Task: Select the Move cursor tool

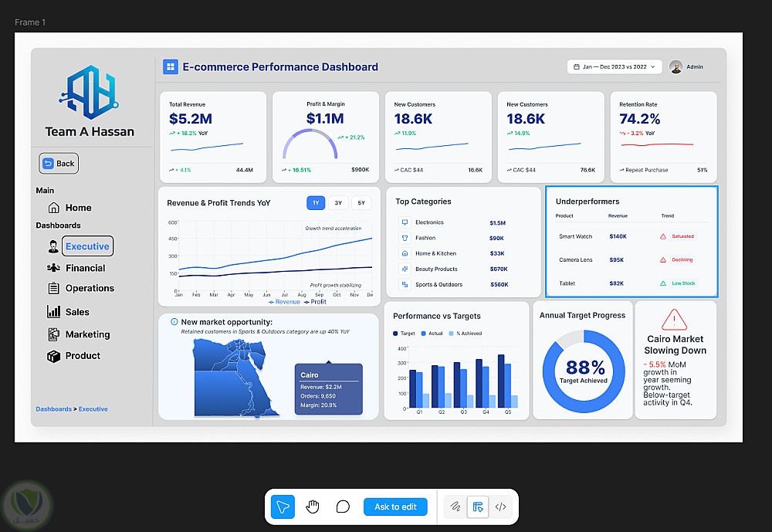Action: [x=283, y=507]
